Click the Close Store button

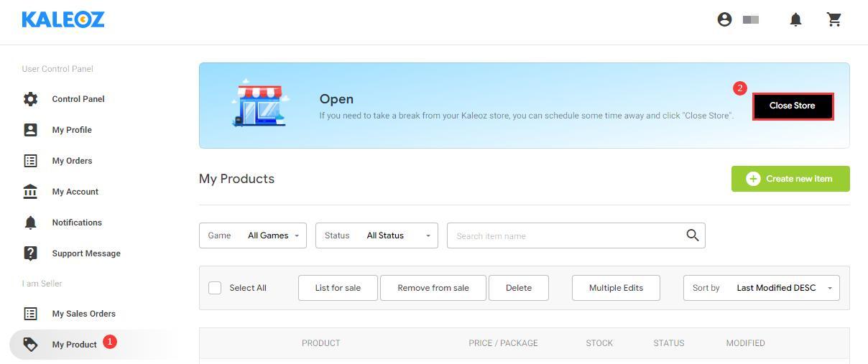click(x=793, y=106)
